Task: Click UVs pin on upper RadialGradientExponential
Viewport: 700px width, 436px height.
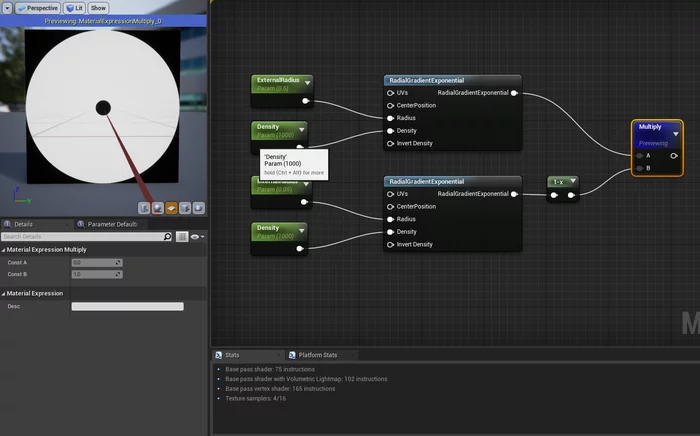Action: click(x=390, y=93)
